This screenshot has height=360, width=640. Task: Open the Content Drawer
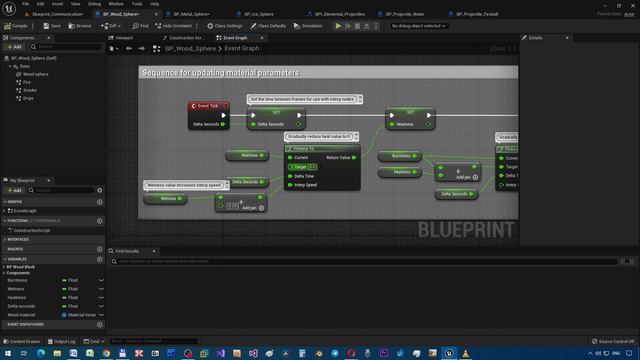pos(22,341)
